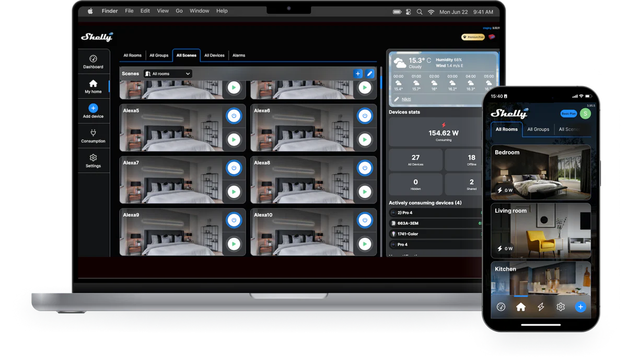Click the blue plus add scene icon

coord(358,74)
